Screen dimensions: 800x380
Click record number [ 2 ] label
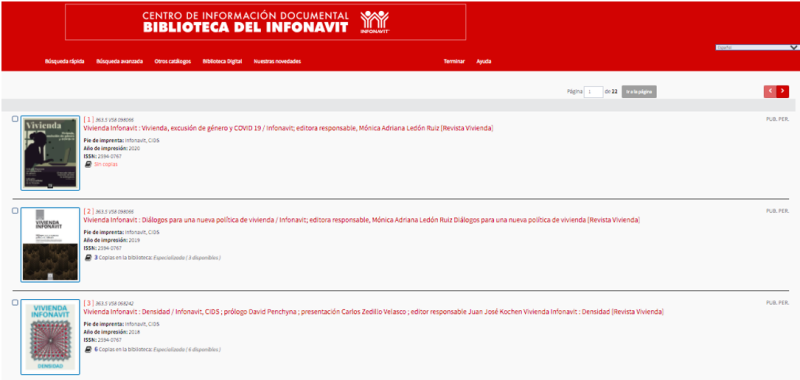[88, 211]
